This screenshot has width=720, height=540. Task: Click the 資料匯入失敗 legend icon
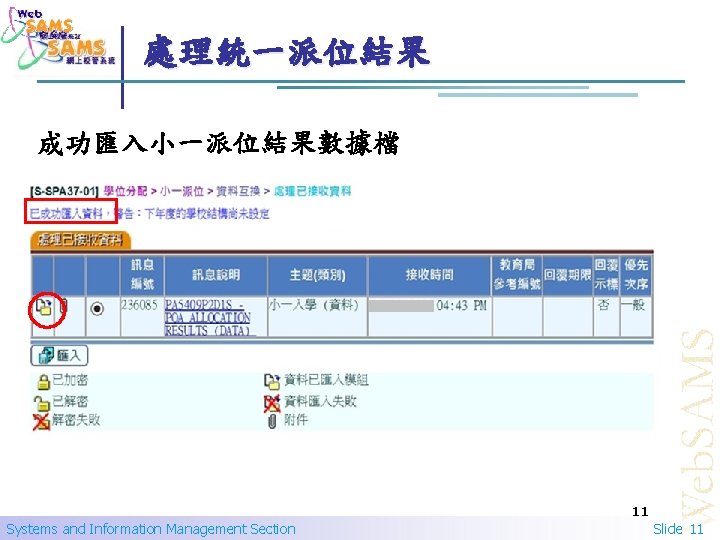point(272,403)
